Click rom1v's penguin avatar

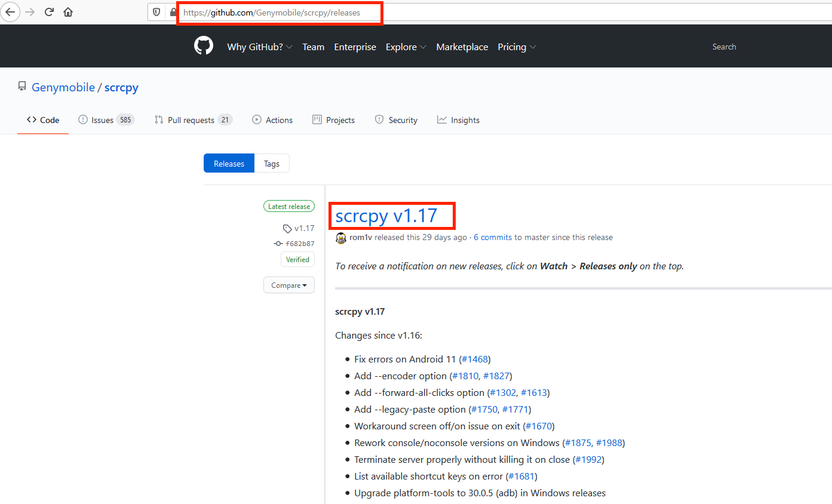[x=341, y=238]
